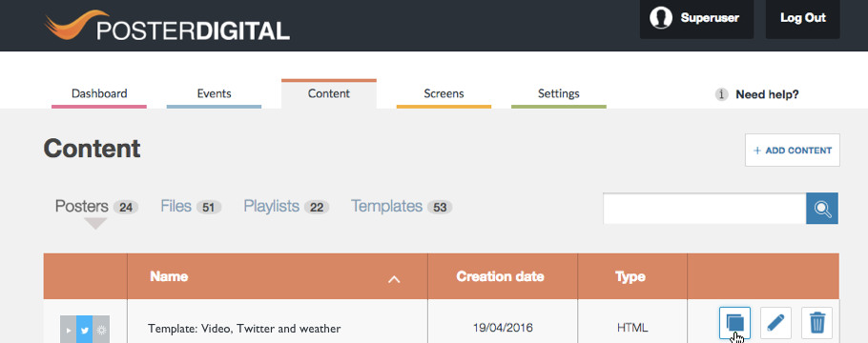The image size is (868, 343).
Task: Open the Settings tab
Action: [x=559, y=93]
